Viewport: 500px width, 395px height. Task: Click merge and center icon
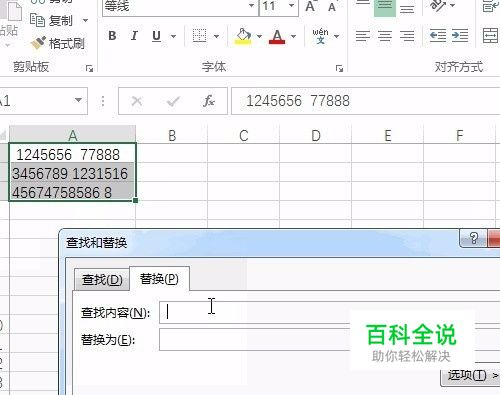(491, 35)
